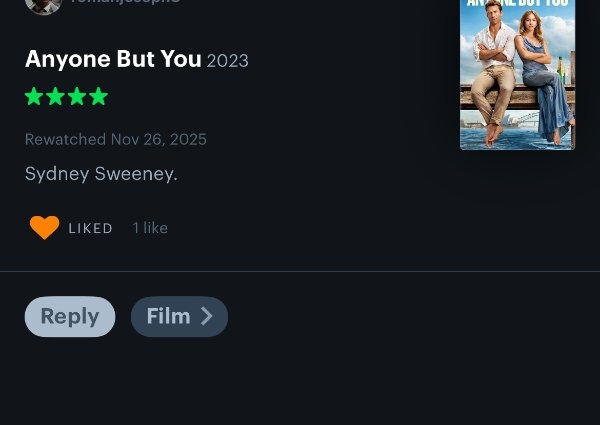The height and width of the screenshot is (425, 600).
Task: Toggle the LIKED status label
Action: click(90, 229)
